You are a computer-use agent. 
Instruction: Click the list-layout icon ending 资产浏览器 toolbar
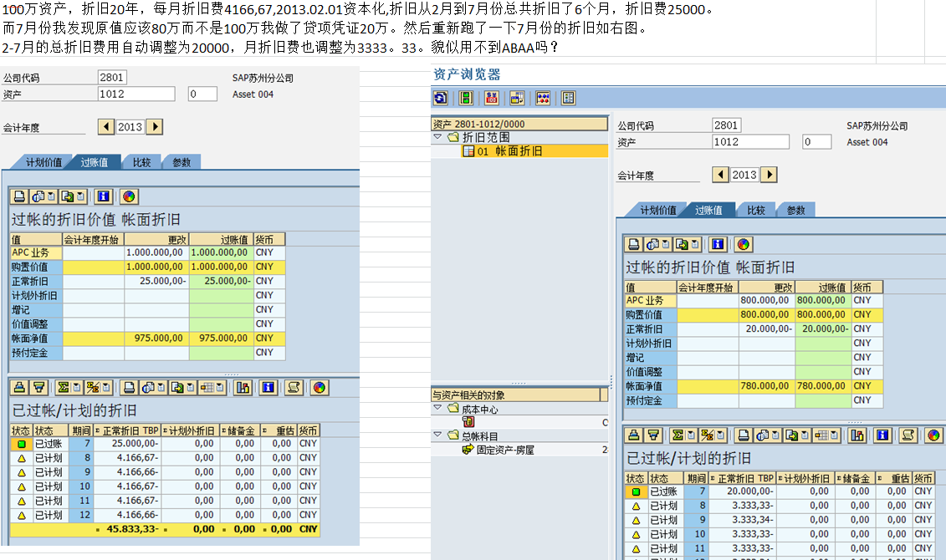[x=568, y=99]
